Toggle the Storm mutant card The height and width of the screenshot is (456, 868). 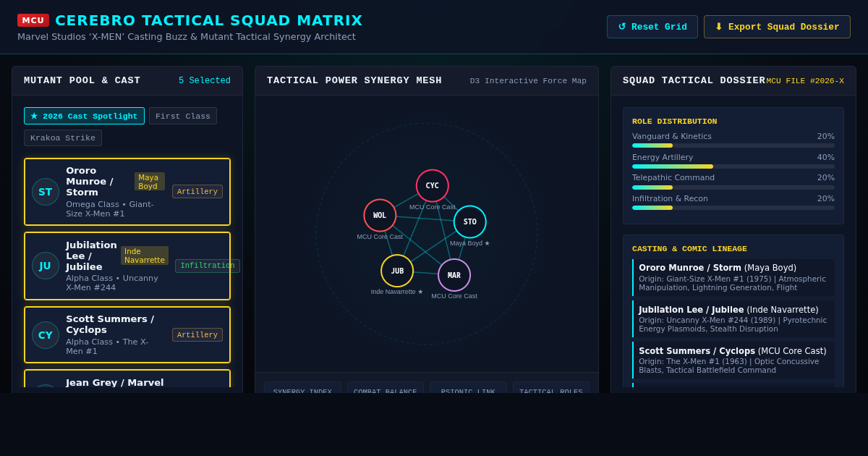pyautogui.click(x=127, y=192)
